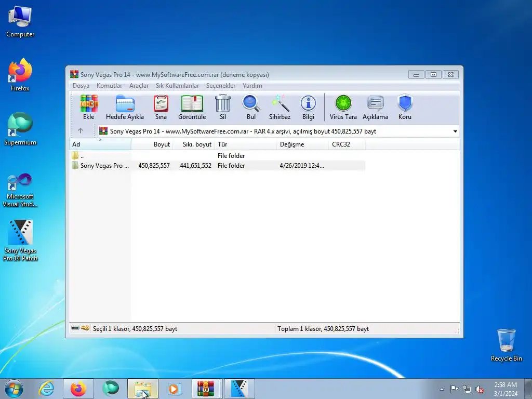
Task: Click the Action Center flag tray icon
Action: (x=454, y=389)
